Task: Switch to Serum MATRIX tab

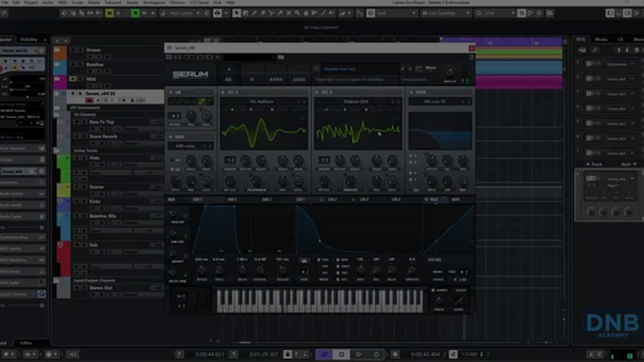Action: pos(276,79)
